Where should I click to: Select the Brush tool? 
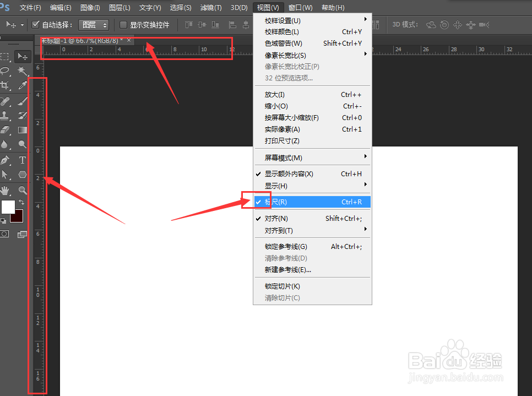22,101
